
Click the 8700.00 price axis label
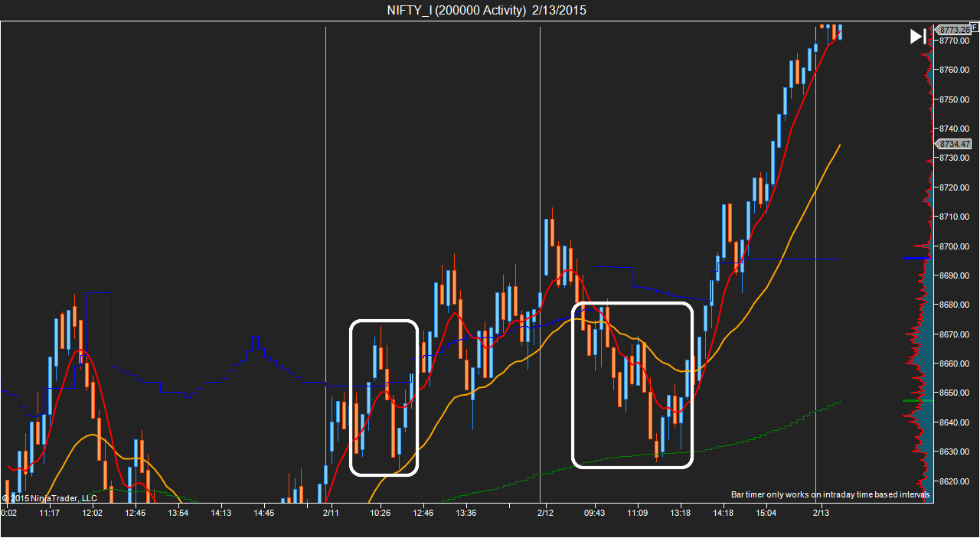click(954, 246)
